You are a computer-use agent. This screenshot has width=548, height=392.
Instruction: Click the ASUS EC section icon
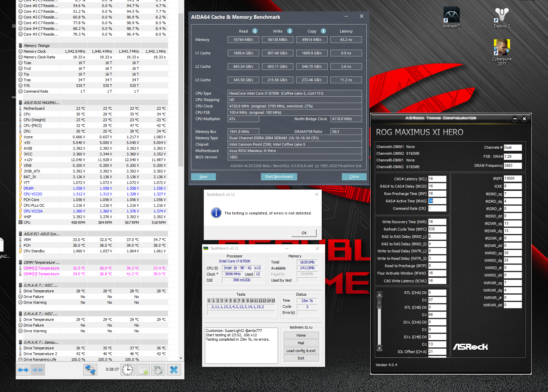coord(20,234)
